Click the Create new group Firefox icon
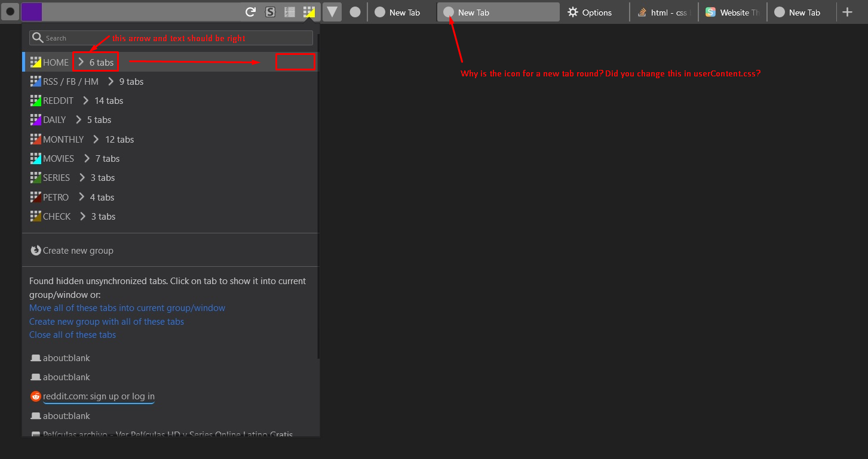 [x=36, y=250]
